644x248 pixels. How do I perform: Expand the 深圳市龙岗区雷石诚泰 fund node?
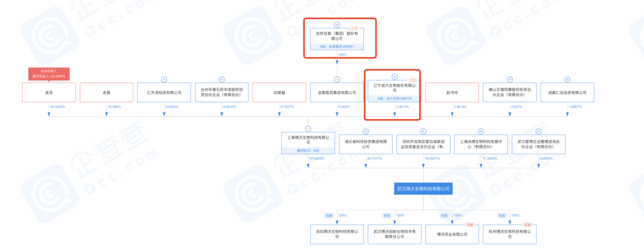tap(423, 131)
